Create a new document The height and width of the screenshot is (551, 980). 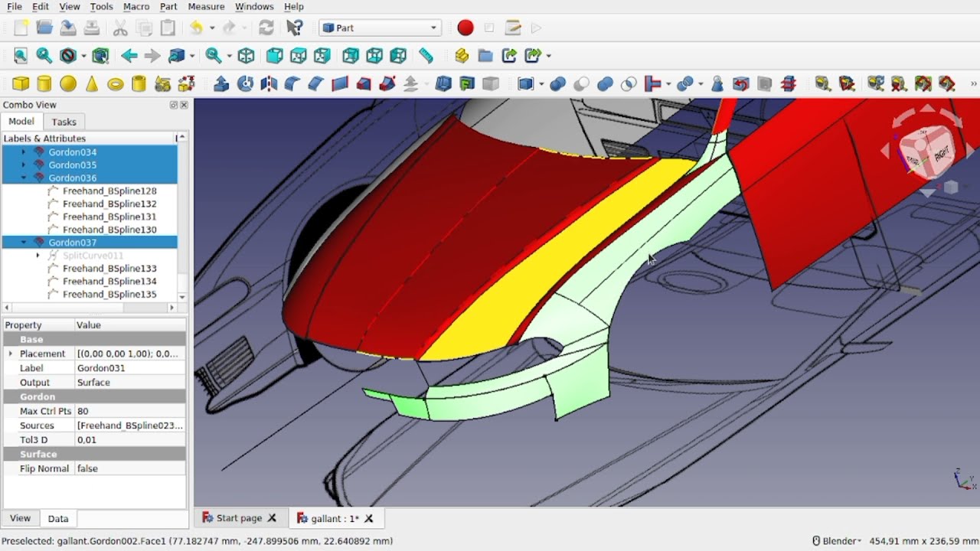click(21, 28)
